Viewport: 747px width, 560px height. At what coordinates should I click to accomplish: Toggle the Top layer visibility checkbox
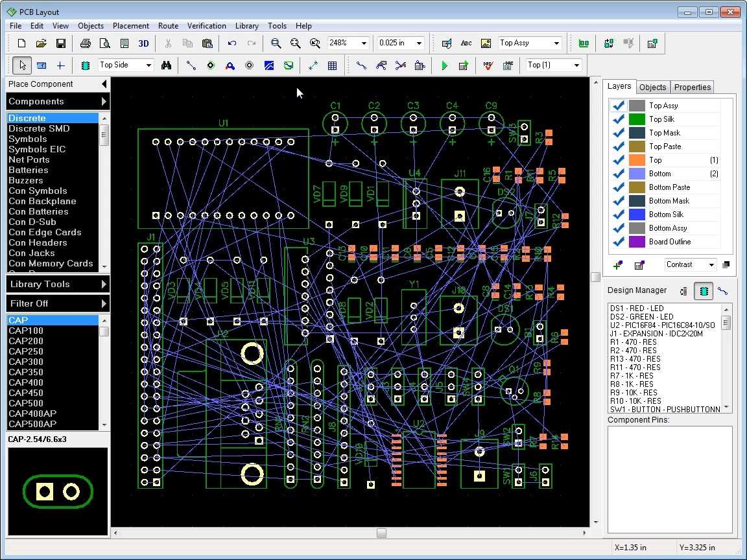619,160
